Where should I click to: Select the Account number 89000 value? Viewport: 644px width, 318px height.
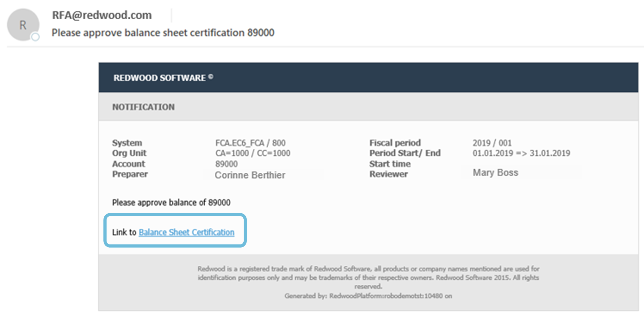[x=227, y=164]
